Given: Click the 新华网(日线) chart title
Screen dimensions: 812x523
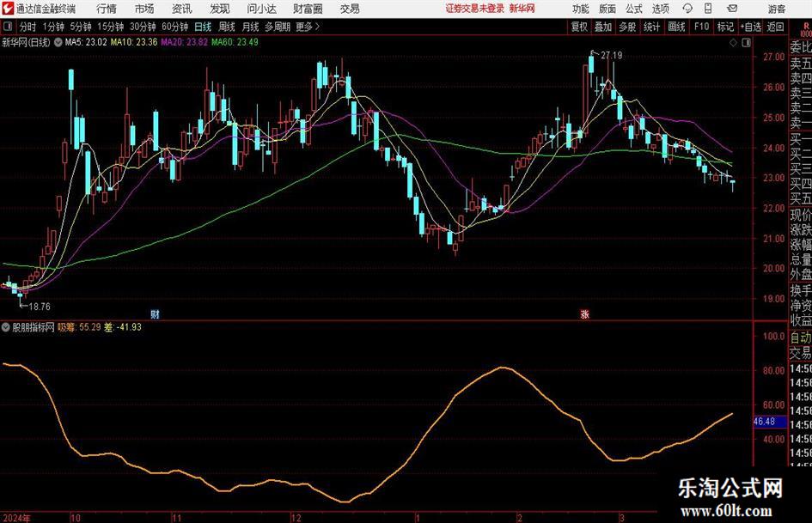Looking at the screenshot, I should pyautogui.click(x=26, y=42).
